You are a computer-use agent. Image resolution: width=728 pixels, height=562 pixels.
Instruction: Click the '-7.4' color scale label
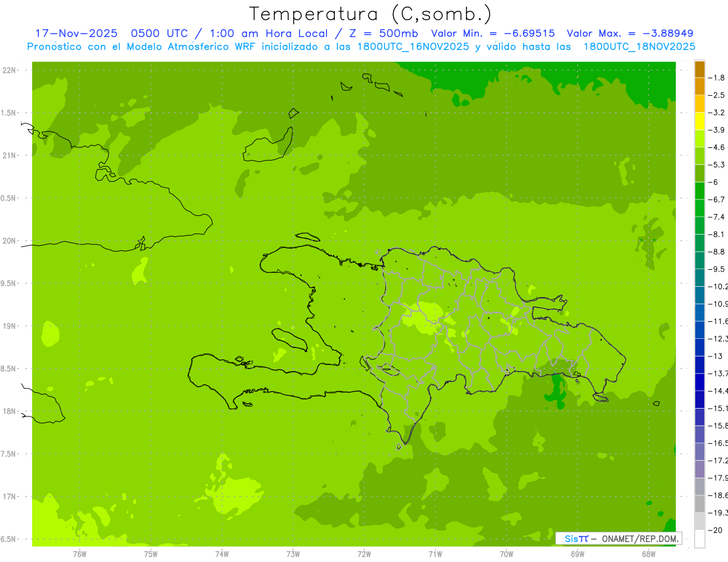[x=718, y=217]
